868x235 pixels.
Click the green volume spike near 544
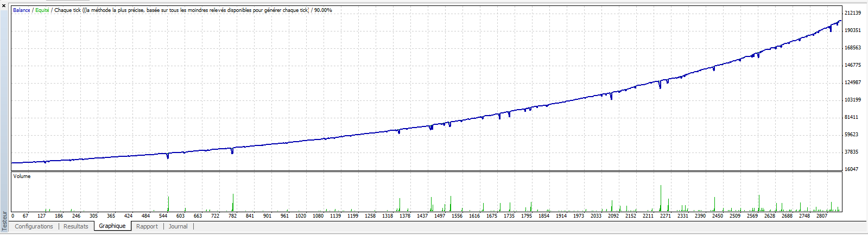click(168, 204)
